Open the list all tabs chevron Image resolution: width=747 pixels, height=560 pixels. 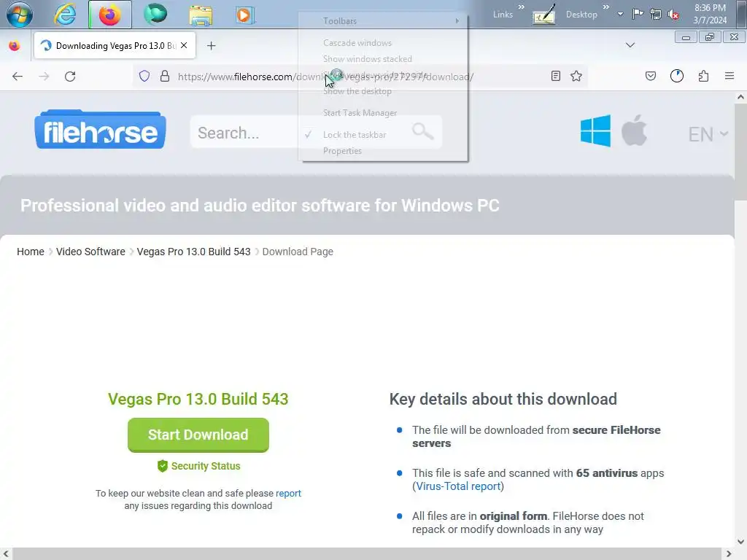(x=630, y=45)
